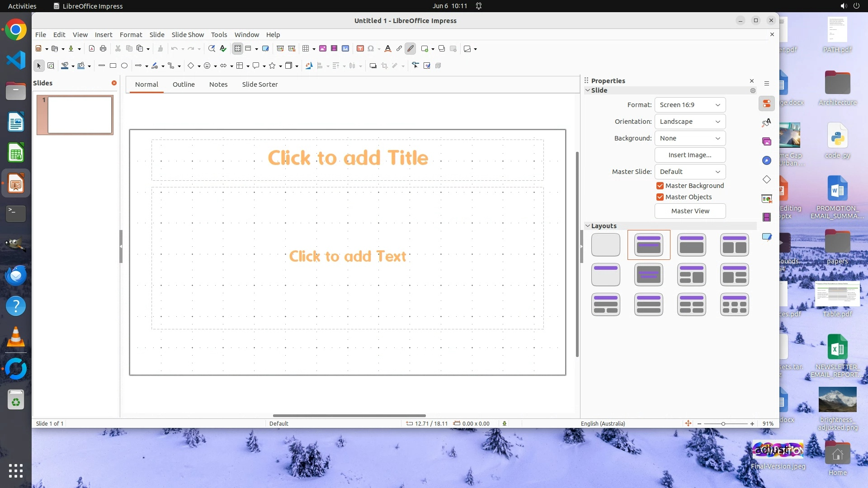This screenshot has width=868, height=488.
Task: Select slide 1 thumbnail in Slides panel
Action: click(80, 115)
